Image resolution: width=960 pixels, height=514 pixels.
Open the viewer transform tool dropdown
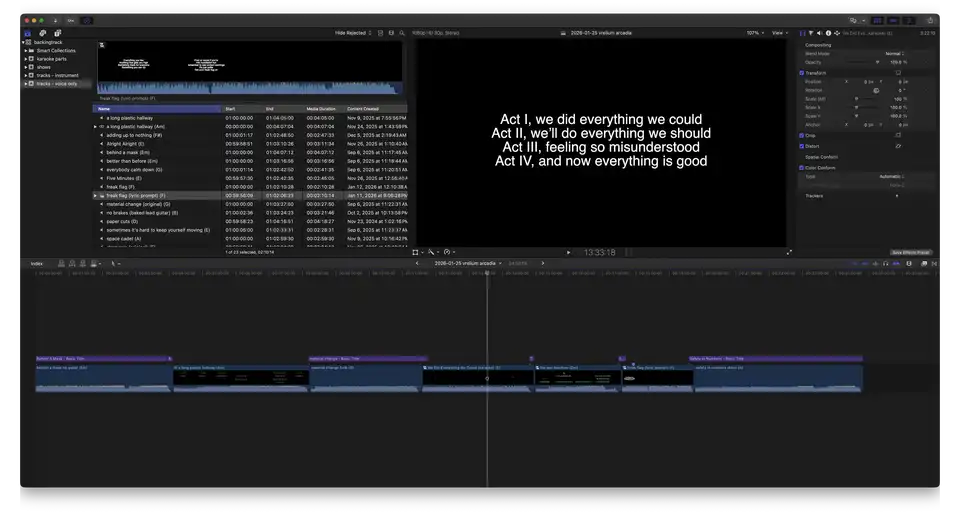[418, 252]
